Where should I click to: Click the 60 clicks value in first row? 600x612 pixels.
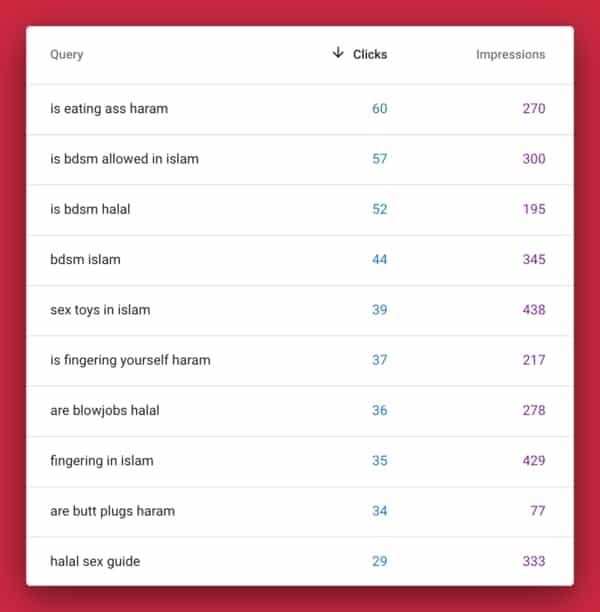pos(379,109)
